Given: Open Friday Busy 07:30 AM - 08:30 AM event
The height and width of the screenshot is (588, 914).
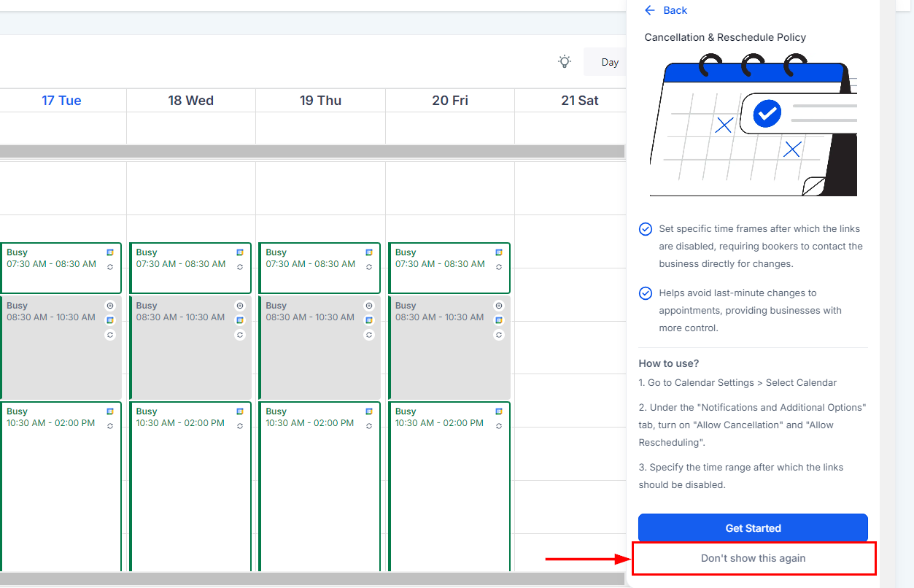Looking at the screenshot, I should point(449,268).
